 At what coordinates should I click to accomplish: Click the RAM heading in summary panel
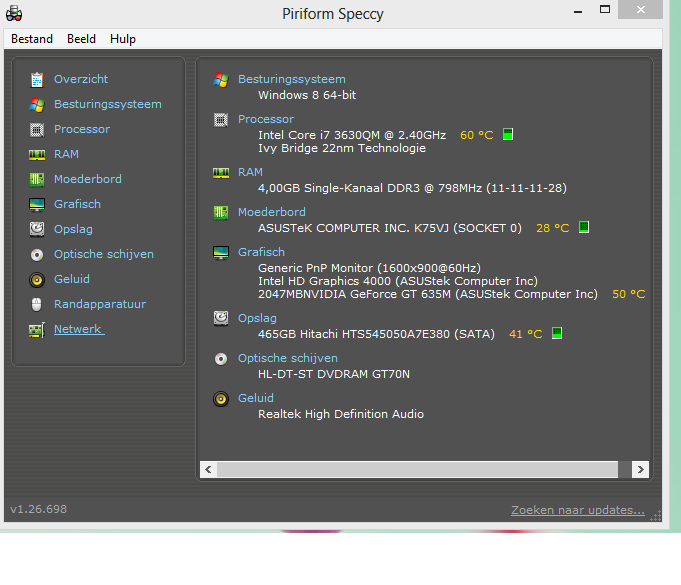(x=250, y=172)
